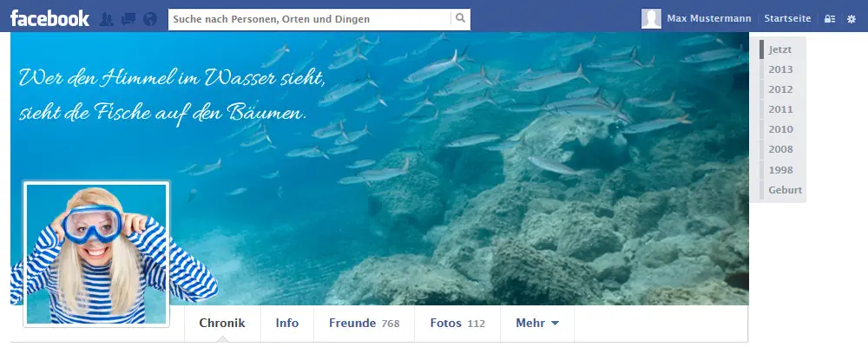This screenshot has height=347, width=868.
Task: Jump to Geburt in timeline
Action: pos(785,190)
